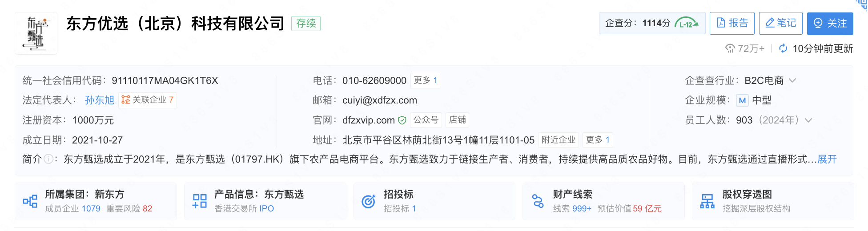Click the 财产线索 icon
868x231 pixels.
pyautogui.click(x=538, y=201)
